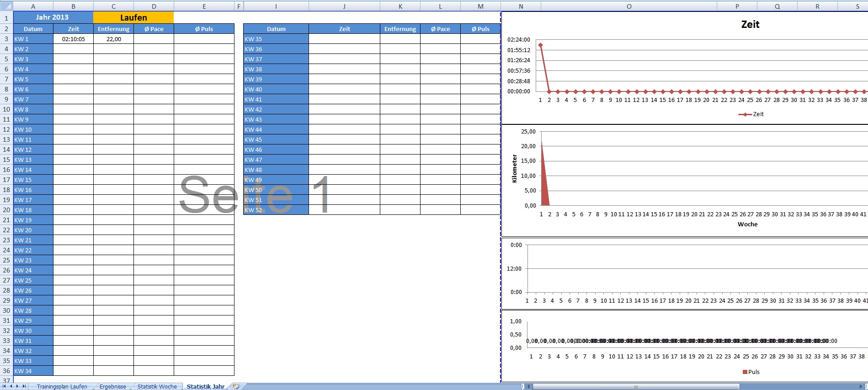This screenshot has width=868, height=390.
Task: Select row 3 header
Action: (6, 39)
